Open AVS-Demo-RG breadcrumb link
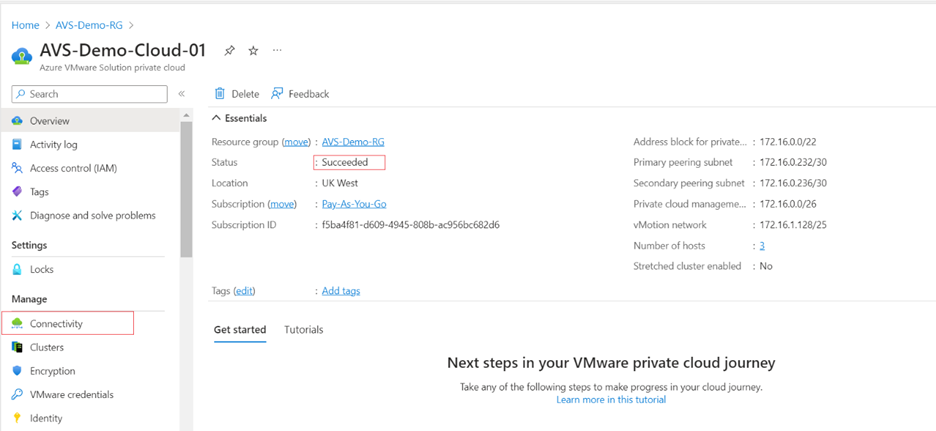This screenshot has width=936, height=431. coord(89,25)
